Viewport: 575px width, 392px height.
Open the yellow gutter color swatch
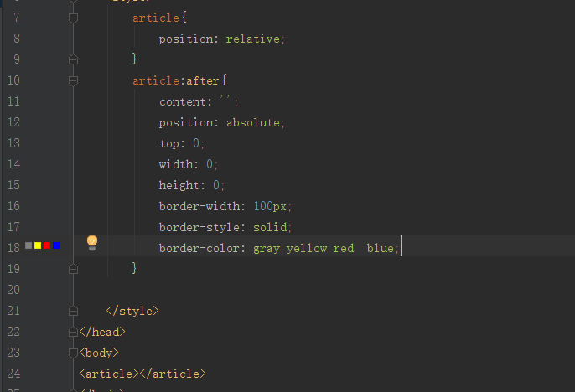tap(38, 245)
